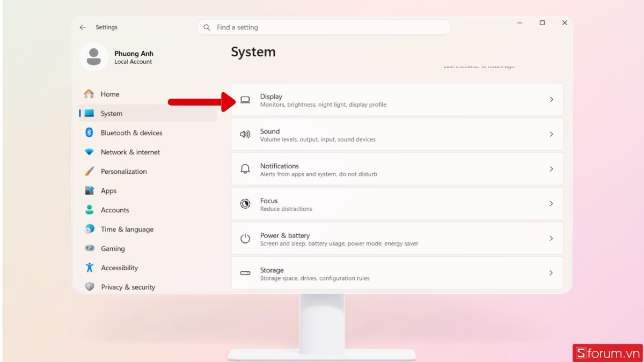Go to Bluetooth & devices
The image size is (644, 362).
pyautogui.click(x=131, y=132)
